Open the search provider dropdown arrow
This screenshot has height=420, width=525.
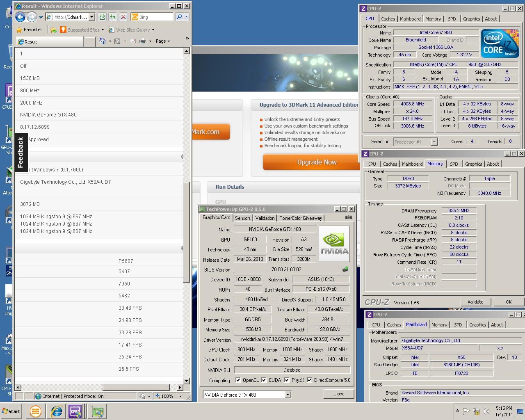[187, 17]
